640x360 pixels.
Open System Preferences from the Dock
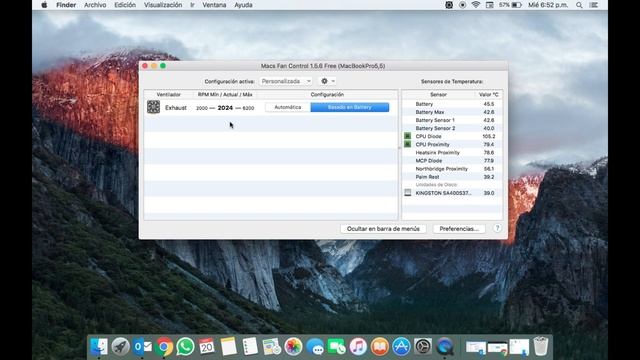coord(423,347)
